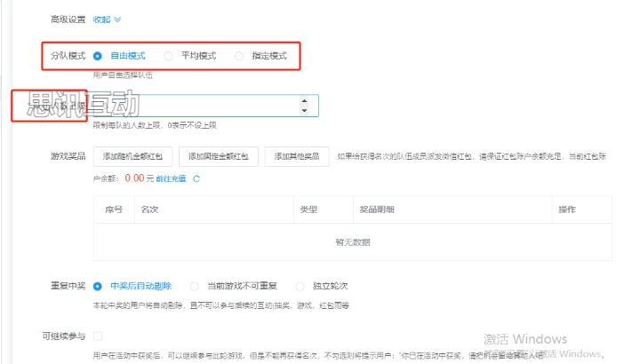Image resolution: width=624 pixels, height=364 pixels.
Task: Click the team size limit input field
Action: [x=205, y=106]
